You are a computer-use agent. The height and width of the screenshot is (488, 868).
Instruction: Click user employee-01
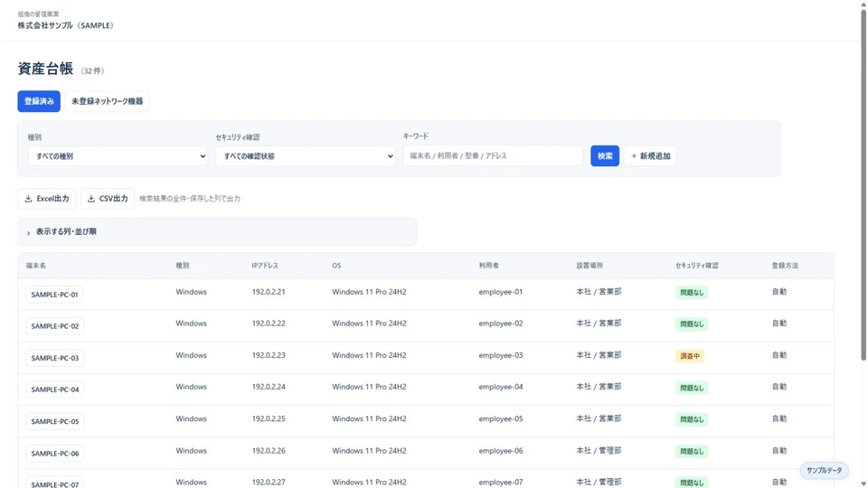(x=500, y=292)
